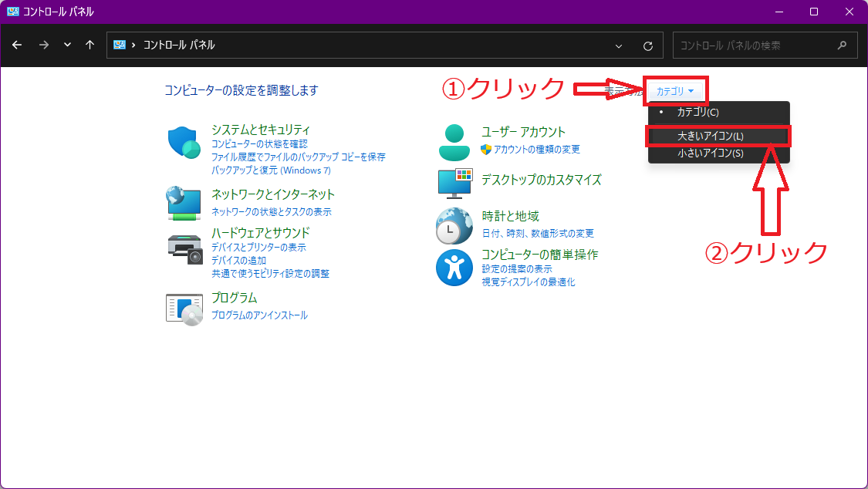
Task: Open the カテゴリ view dropdown
Action: tap(675, 90)
